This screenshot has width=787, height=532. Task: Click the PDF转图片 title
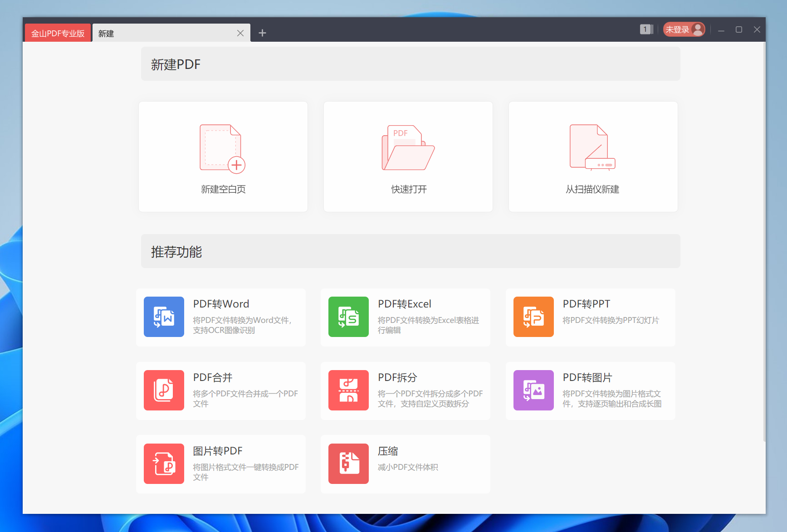[587, 377]
